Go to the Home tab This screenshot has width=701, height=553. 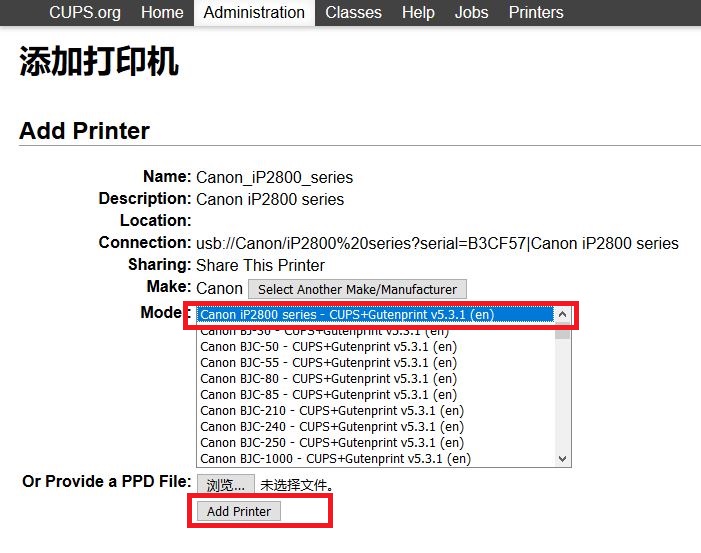point(162,12)
